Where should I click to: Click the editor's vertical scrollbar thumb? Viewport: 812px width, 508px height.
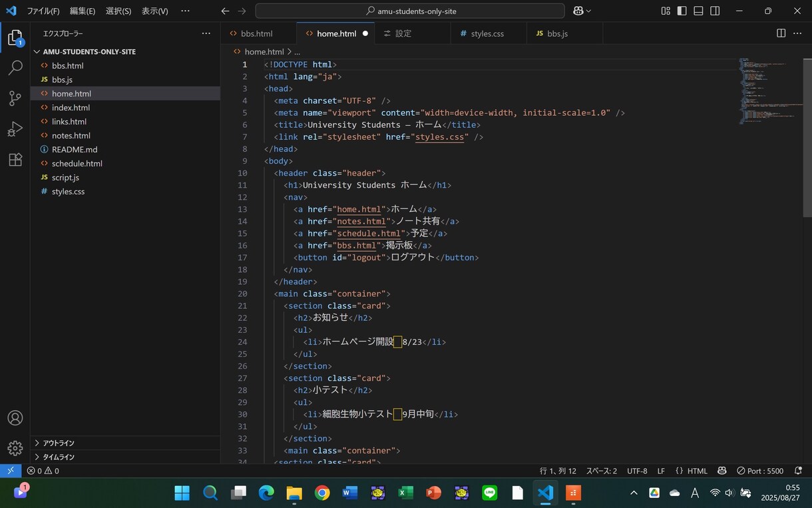pyautogui.click(x=807, y=138)
